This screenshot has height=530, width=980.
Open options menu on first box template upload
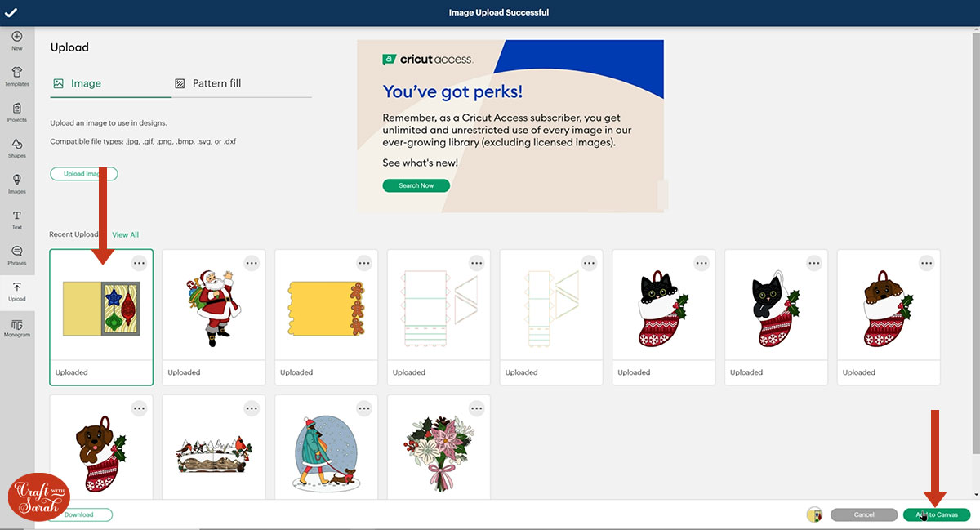click(477, 263)
